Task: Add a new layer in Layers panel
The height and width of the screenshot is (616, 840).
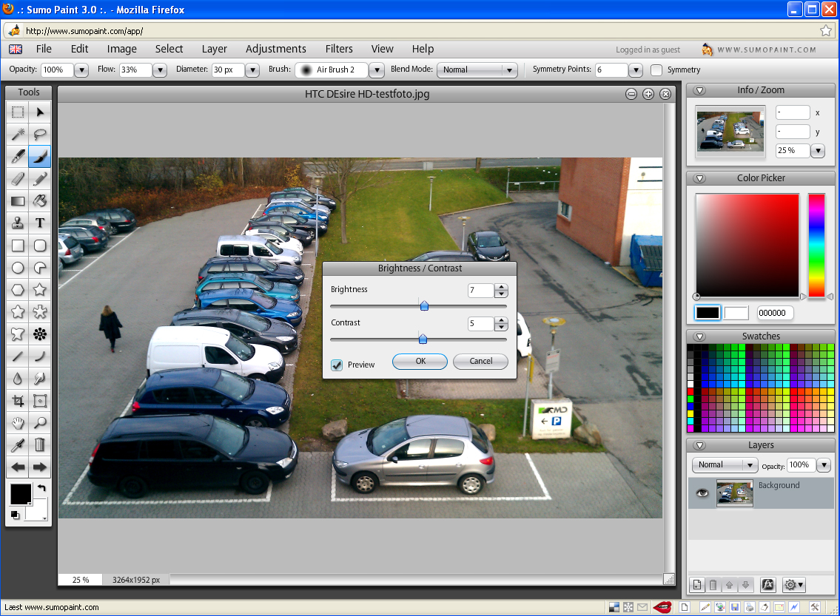Action: click(697, 585)
